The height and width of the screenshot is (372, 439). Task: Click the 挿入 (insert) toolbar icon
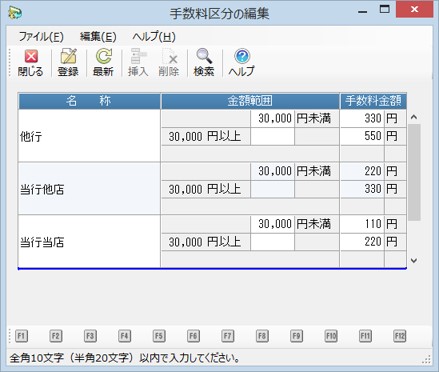click(138, 63)
